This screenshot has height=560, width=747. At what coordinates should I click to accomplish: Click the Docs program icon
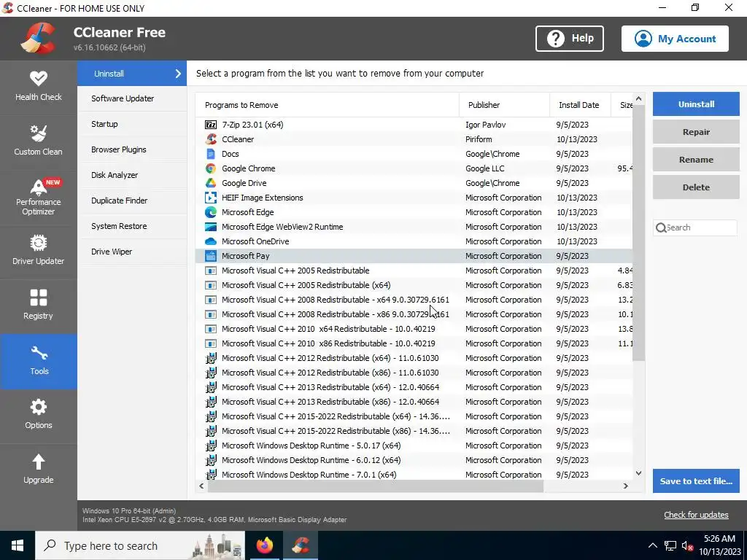211,154
